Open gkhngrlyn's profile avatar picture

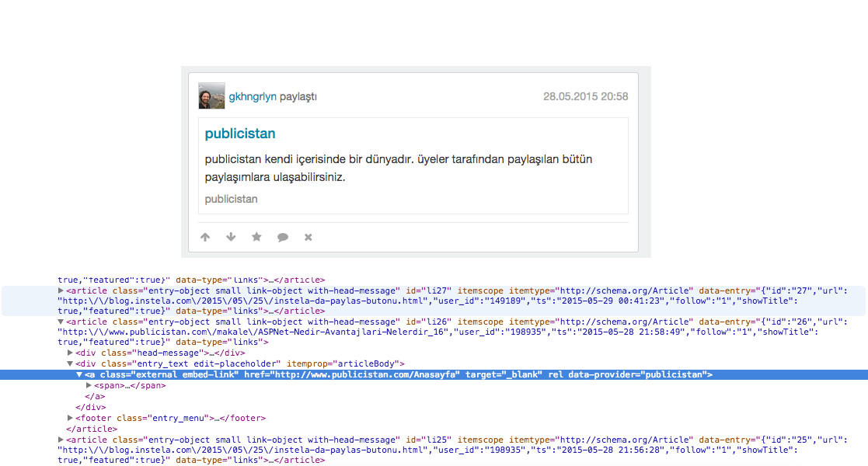[211, 96]
